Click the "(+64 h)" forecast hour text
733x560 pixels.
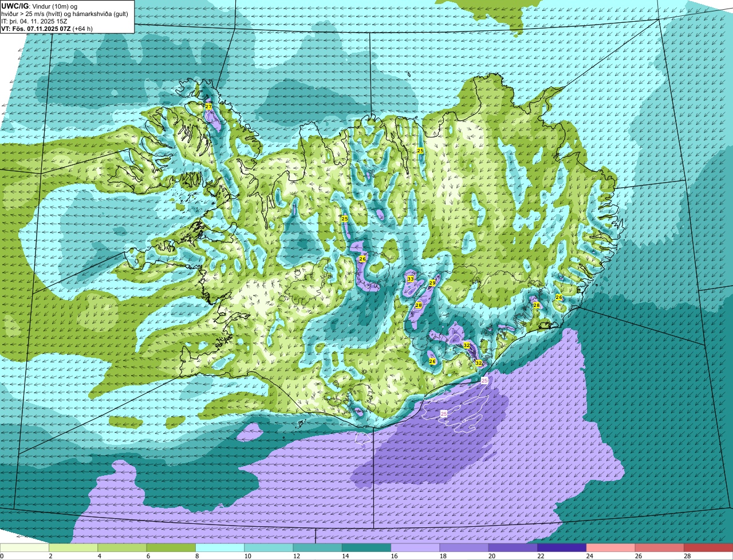pos(82,29)
